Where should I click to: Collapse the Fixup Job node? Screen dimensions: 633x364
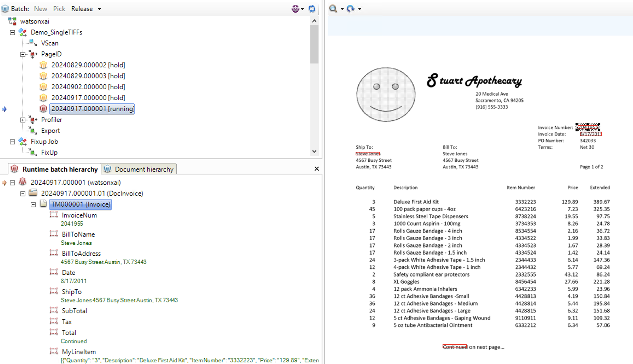pos(12,142)
